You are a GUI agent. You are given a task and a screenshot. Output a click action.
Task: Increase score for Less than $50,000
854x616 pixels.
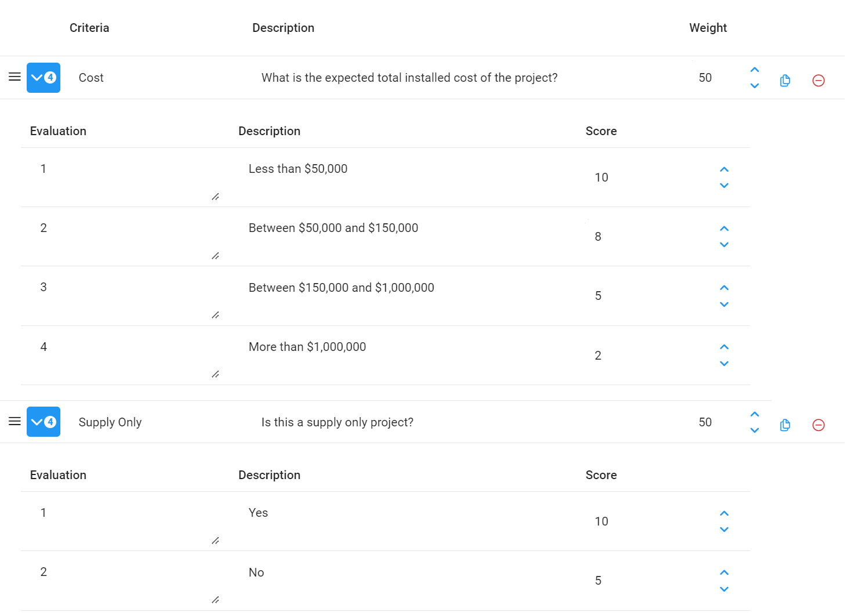click(724, 169)
